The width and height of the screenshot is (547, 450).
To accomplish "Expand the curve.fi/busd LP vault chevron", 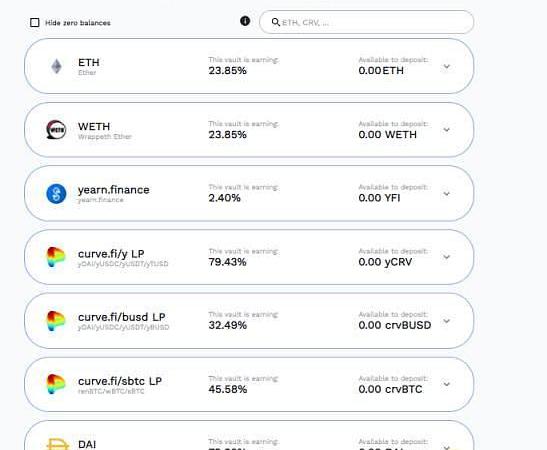I will (447, 321).
